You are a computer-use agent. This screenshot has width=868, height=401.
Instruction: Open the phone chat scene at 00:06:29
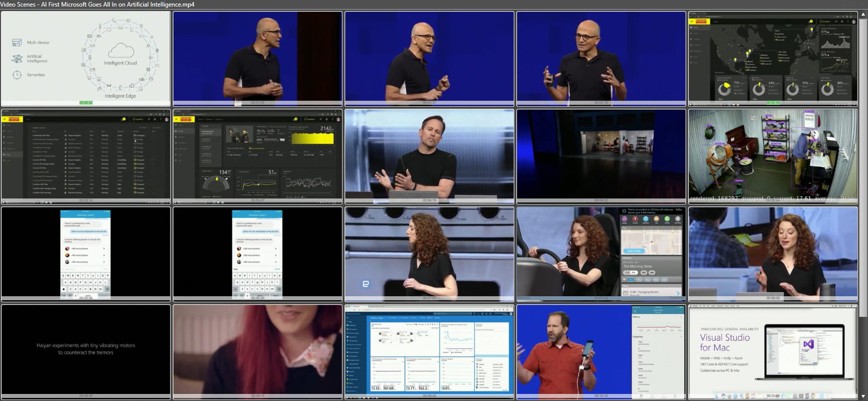257,253
